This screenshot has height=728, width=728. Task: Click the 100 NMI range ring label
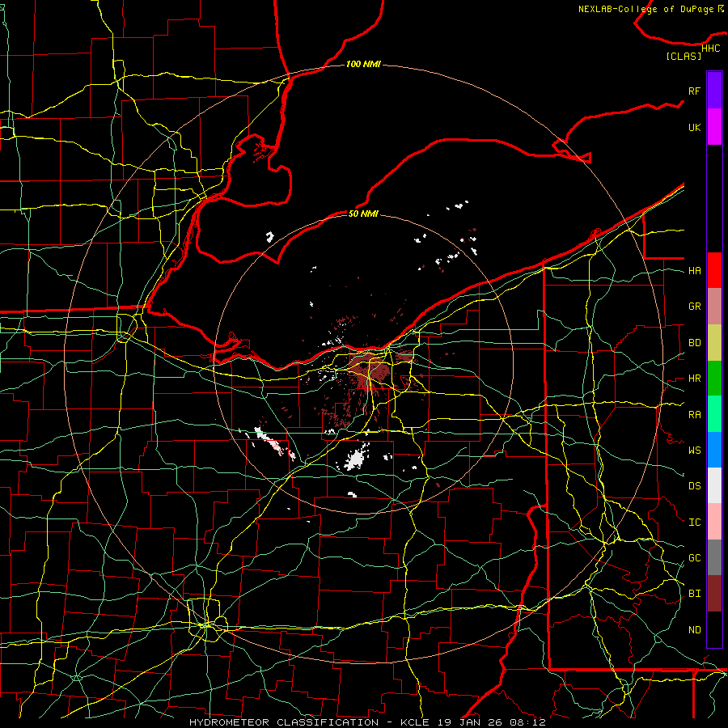tap(363, 64)
